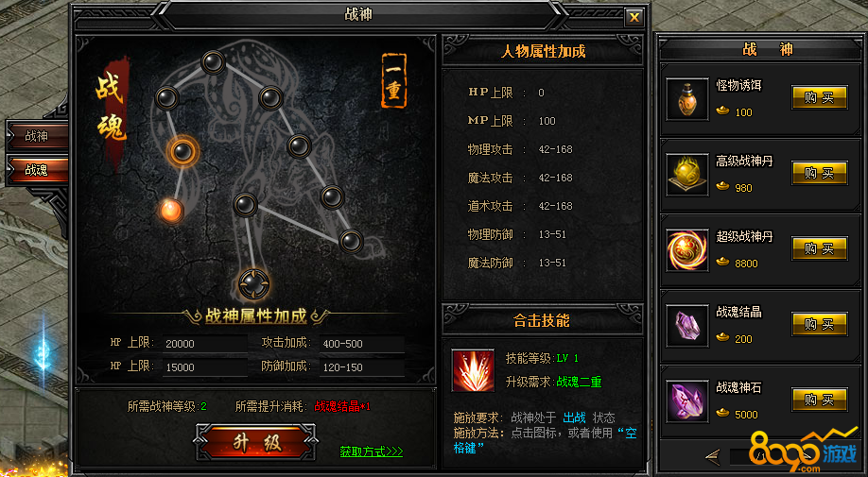Click the 升级 upgrade button
The height and width of the screenshot is (477, 868).
coord(255,443)
